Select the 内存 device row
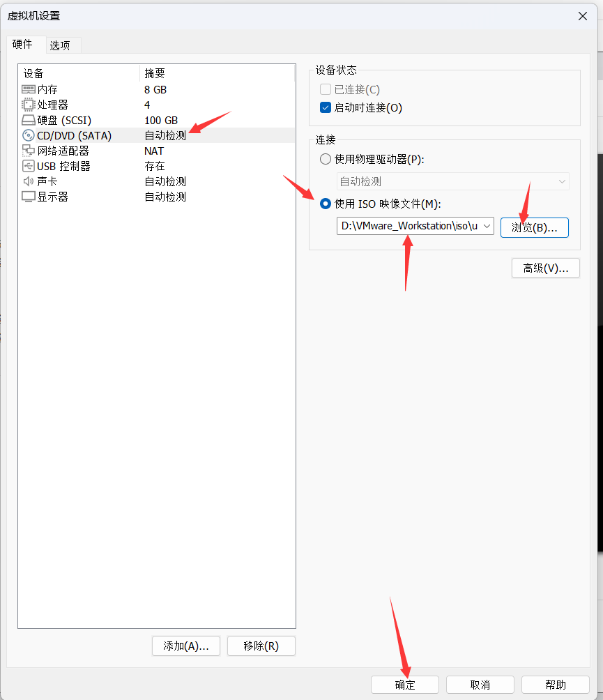Screen dimensions: 603x700 click(157, 89)
